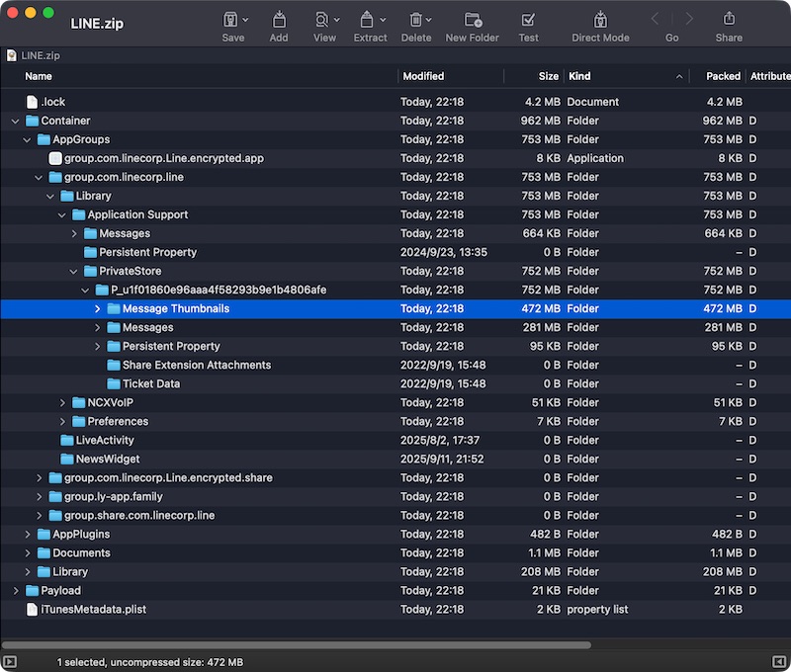Image resolution: width=791 pixels, height=672 pixels.
Task: Open the Extract options dropdown arrow
Action: (383, 20)
